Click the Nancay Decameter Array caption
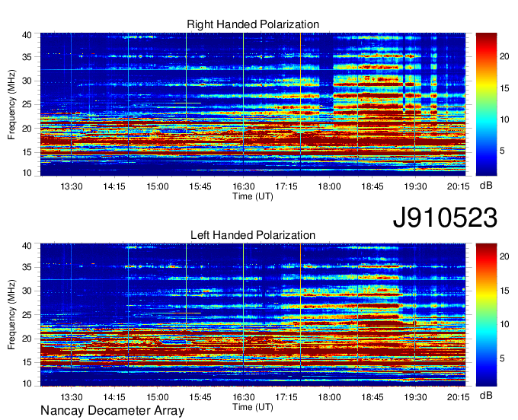The height and width of the screenshot is (420, 518). tap(112, 411)
